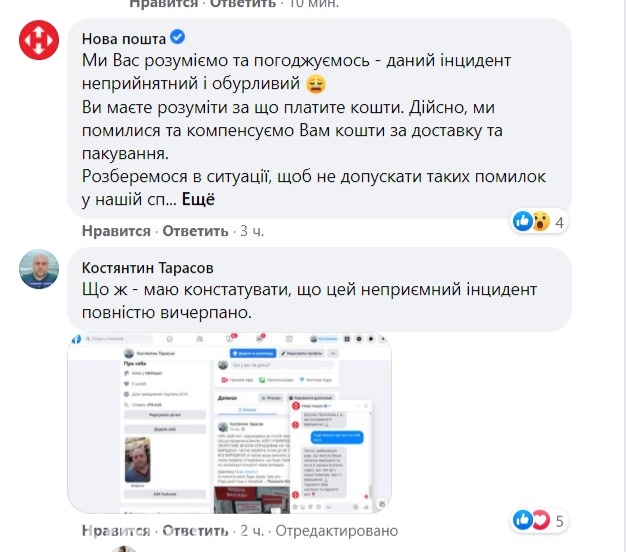Image resolution: width=626 pixels, height=552 pixels.
Task: Open the Костянтин Тарасов name link
Action: pyautogui.click(x=148, y=268)
